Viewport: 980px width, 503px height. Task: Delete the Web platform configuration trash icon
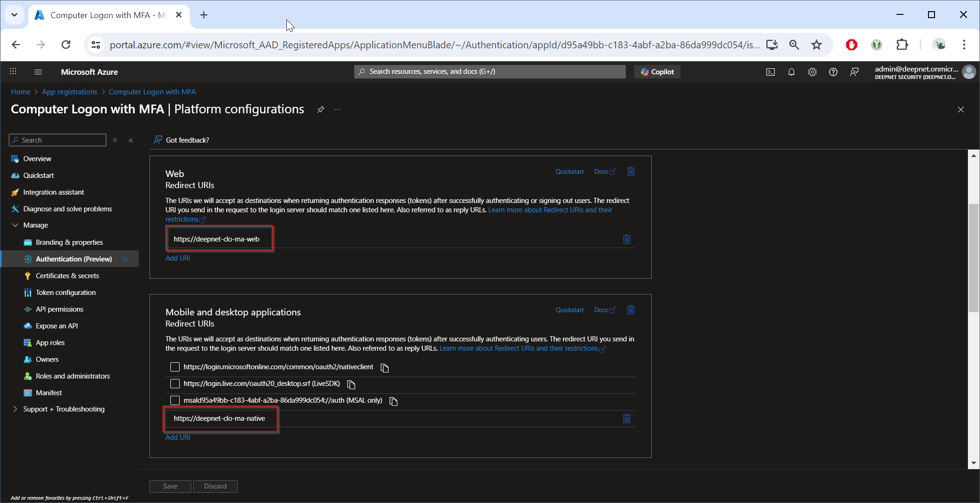(630, 172)
